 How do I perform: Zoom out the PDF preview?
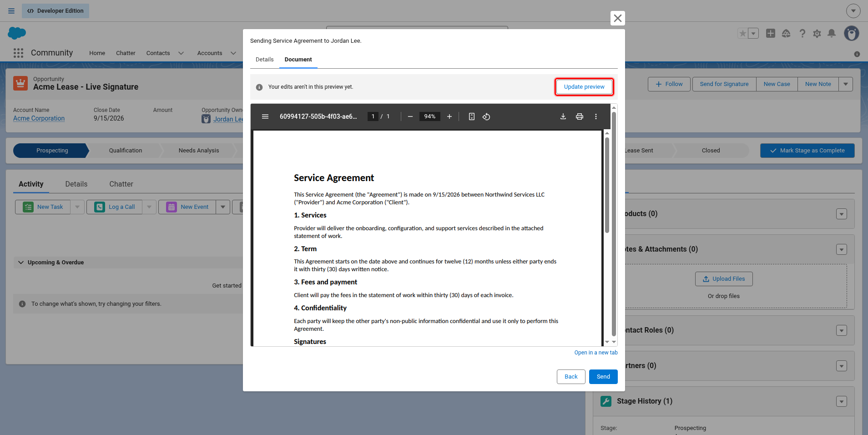coord(410,116)
